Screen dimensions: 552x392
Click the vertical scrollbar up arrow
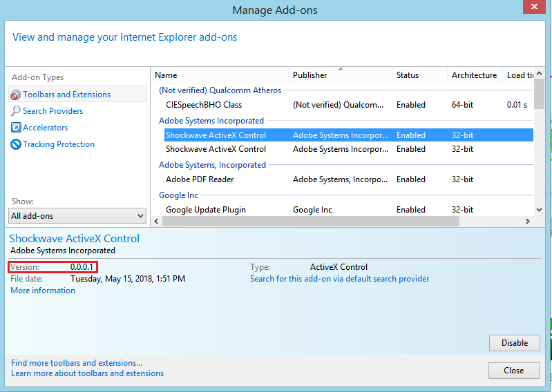click(x=540, y=74)
